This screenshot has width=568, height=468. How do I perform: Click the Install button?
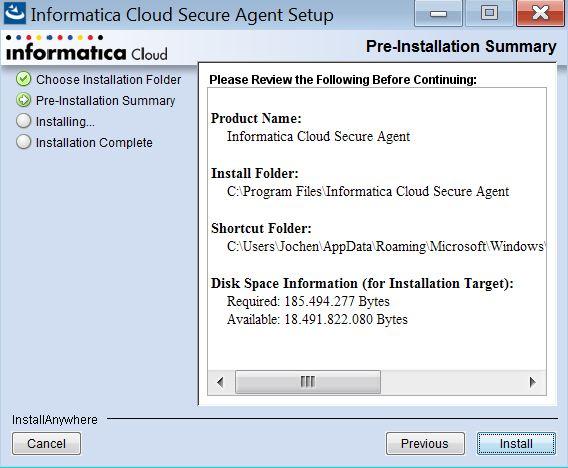click(x=516, y=443)
